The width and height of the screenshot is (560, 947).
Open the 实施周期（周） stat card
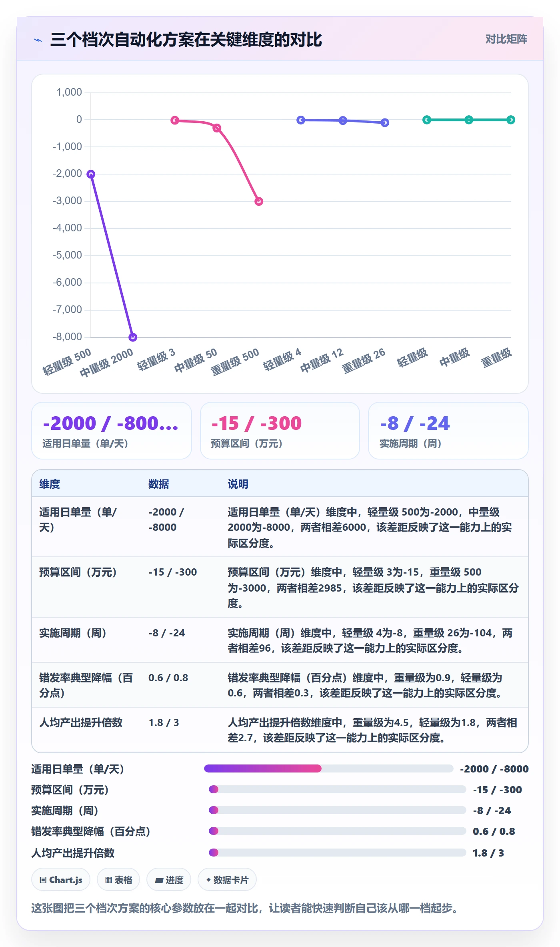pos(448,431)
